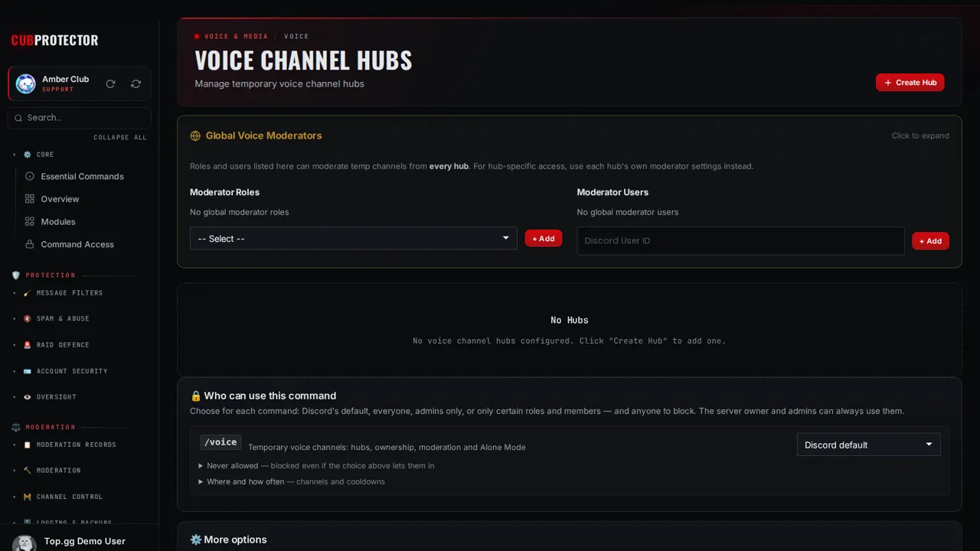Click the 'No Hubs' text
The height and width of the screenshot is (551, 980).
570,320
